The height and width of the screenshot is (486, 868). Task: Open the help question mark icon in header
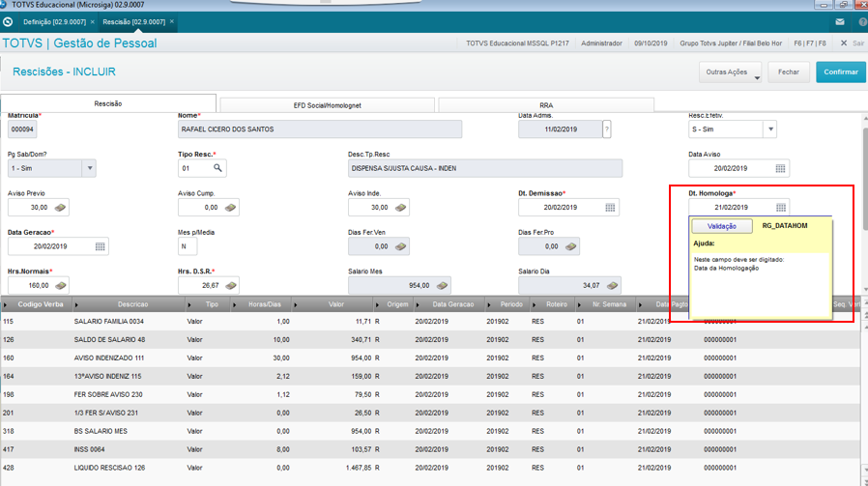[x=862, y=22]
